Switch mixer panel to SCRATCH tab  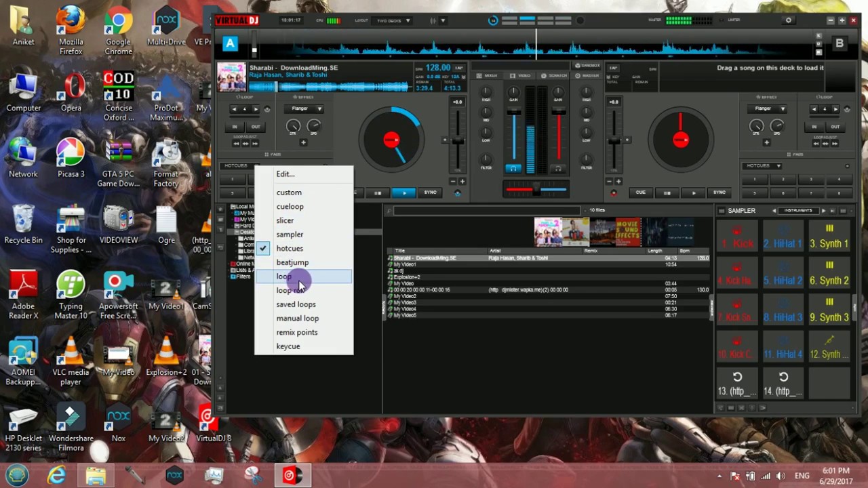tap(554, 76)
